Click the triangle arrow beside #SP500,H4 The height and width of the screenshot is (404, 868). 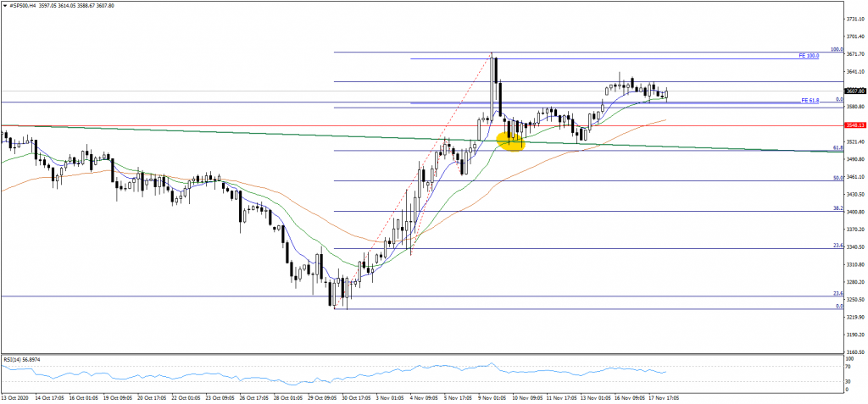coord(5,5)
